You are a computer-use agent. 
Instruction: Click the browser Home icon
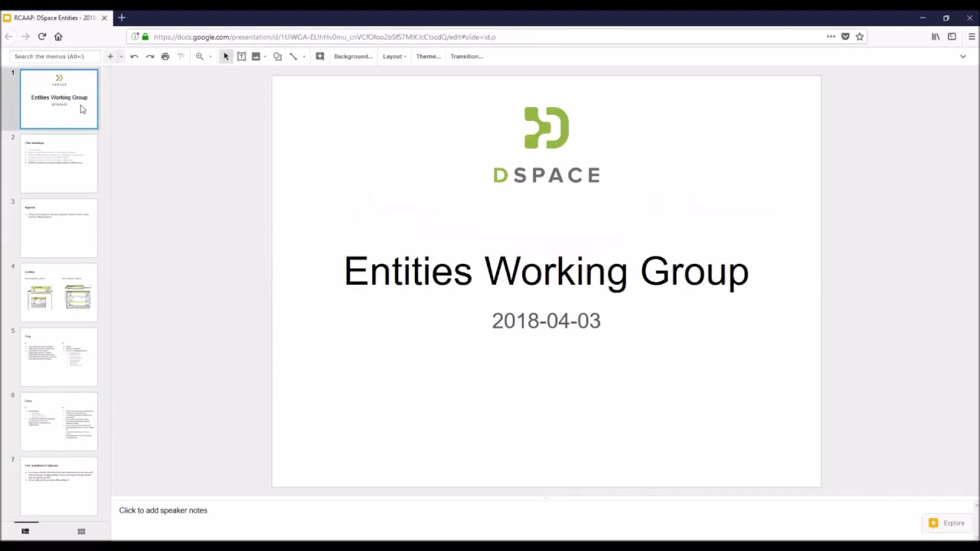click(x=58, y=37)
